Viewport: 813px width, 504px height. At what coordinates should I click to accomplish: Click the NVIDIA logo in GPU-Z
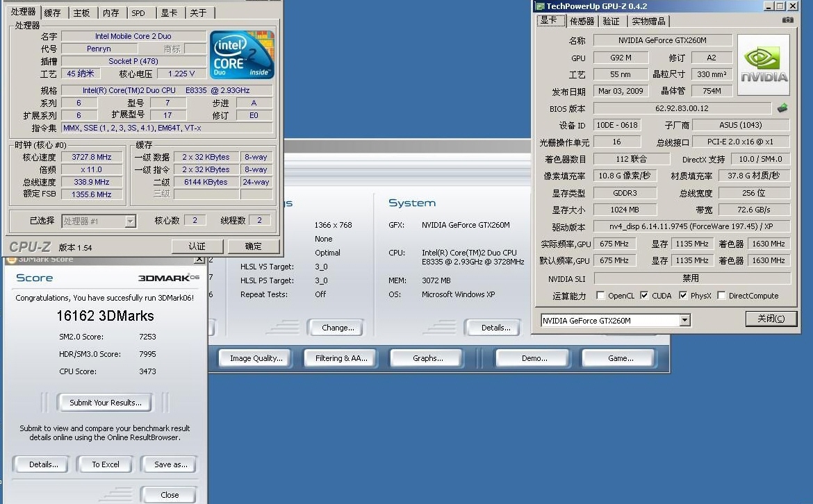(x=763, y=65)
